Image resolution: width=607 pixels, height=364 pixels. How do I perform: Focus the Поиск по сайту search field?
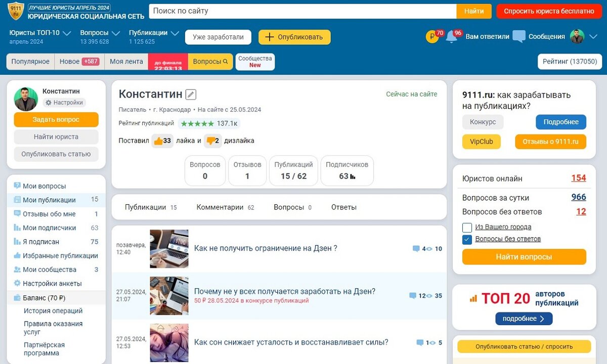pos(302,11)
